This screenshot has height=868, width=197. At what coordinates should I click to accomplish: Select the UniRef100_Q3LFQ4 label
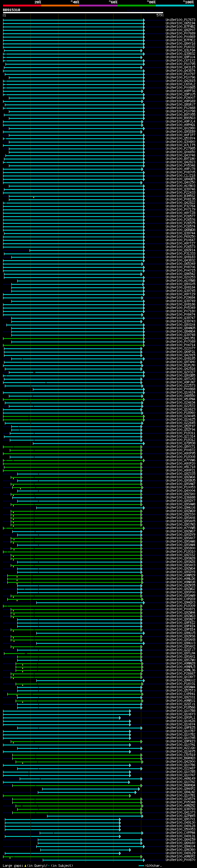click(180, 50)
